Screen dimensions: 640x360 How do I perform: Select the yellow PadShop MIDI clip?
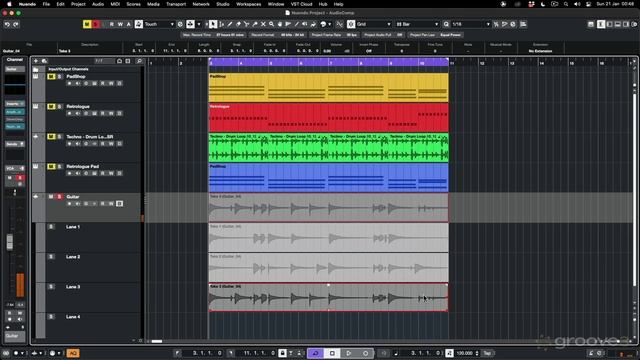pos(329,87)
